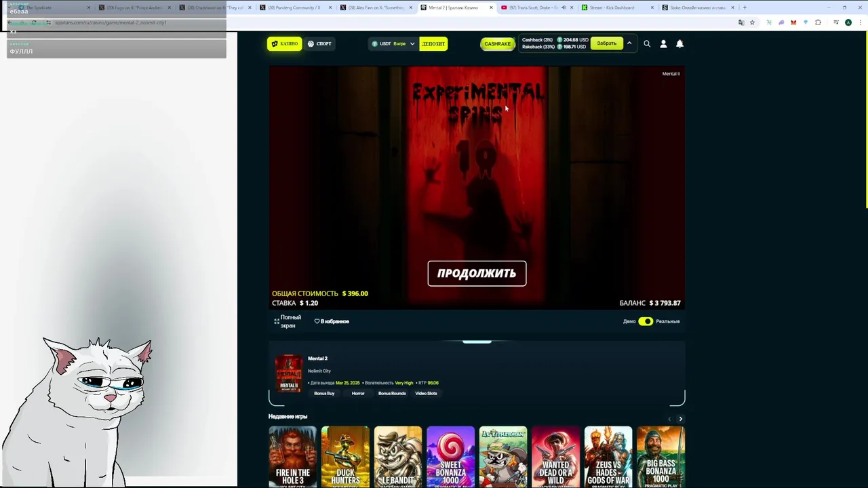The image size is (868, 488).
Task: Click the total cost value $ 396.00
Action: [x=355, y=293]
